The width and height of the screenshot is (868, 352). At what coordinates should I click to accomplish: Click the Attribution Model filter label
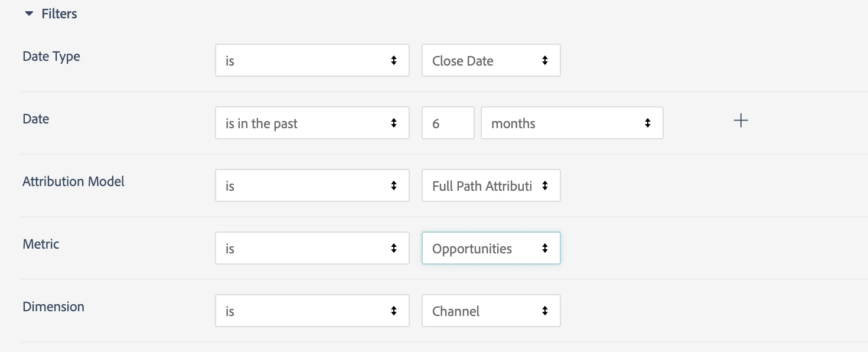pos(73,181)
